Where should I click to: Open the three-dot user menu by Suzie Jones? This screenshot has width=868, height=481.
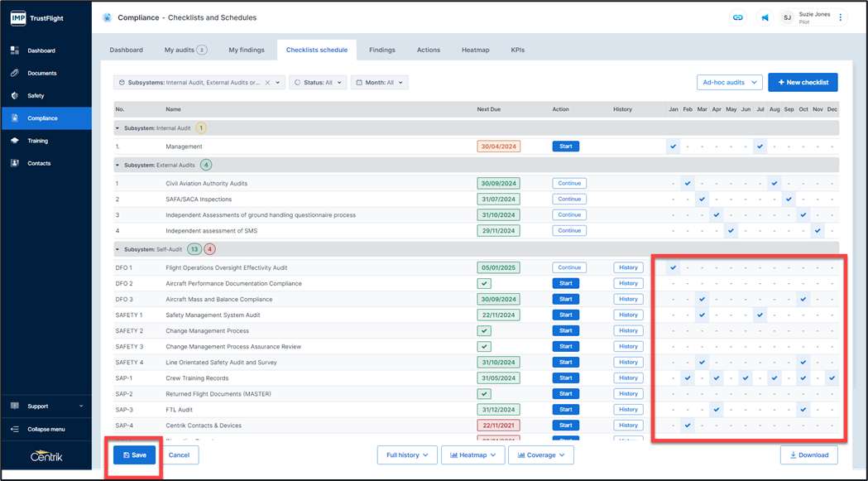click(841, 17)
